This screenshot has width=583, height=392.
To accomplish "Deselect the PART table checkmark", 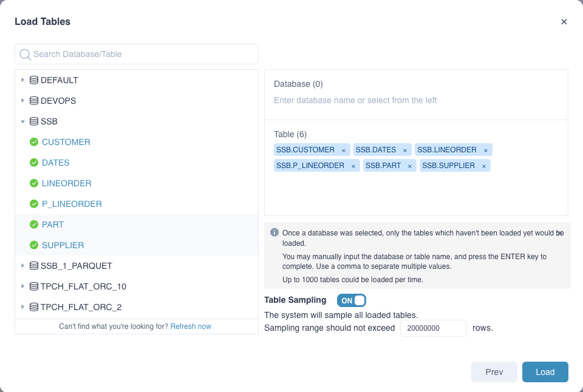I will [34, 225].
